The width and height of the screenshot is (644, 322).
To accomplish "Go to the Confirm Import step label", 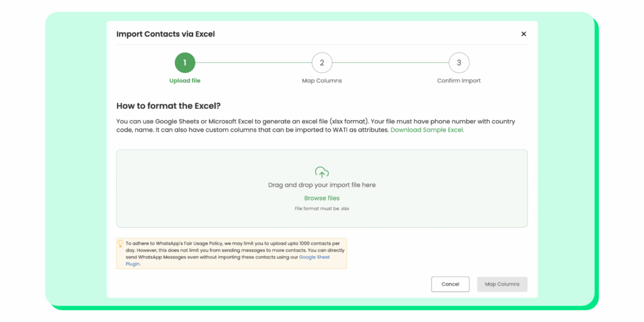I will (x=459, y=80).
